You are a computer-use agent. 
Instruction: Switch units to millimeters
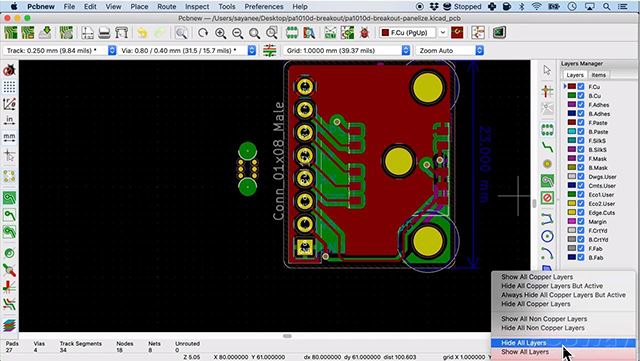coord(9,138)
